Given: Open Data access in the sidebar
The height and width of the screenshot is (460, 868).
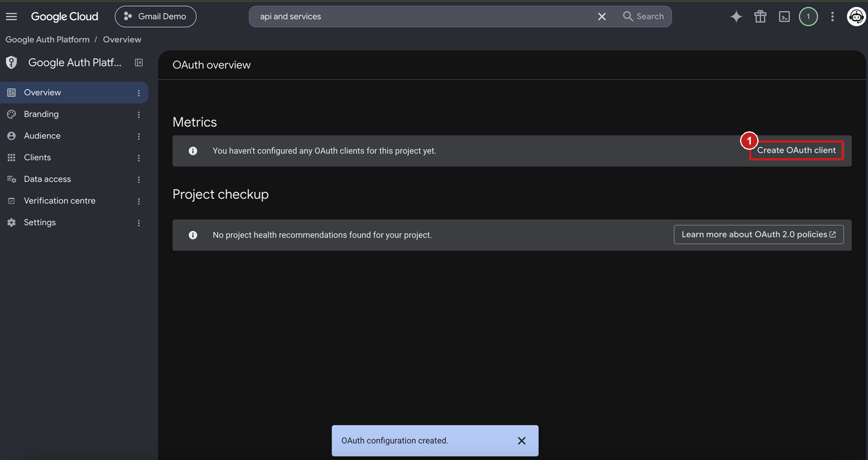Looking at the screenshot, I should click(74, 179).
